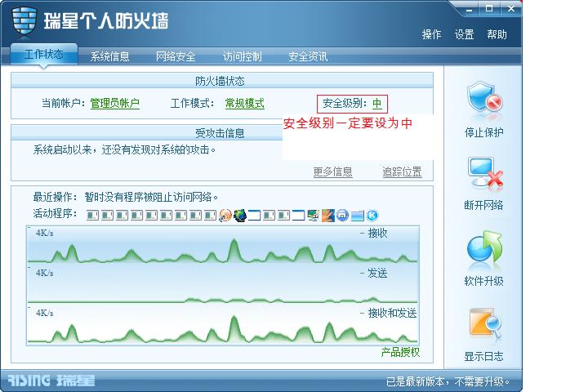Click the 软件升级 label
The width and height of the screenshot is (588, 392).
[x=484, y=281]
